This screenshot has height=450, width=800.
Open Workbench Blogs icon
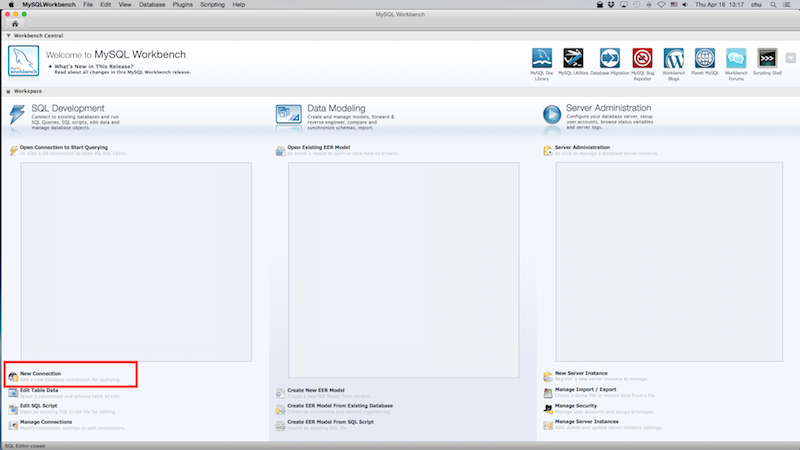coord(673,58)
